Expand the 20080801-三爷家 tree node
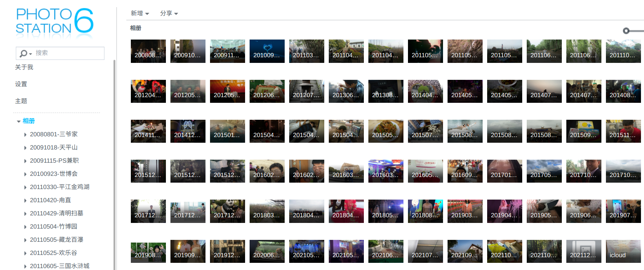Screen dimensions: 644x270 25,134
